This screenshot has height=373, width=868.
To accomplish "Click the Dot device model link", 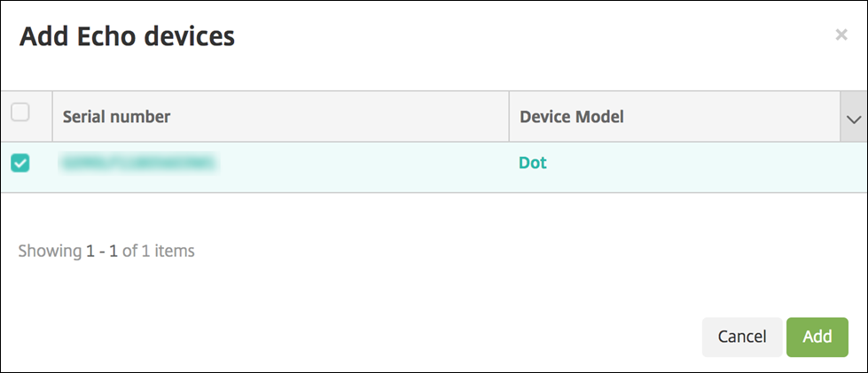I will 532,163.
